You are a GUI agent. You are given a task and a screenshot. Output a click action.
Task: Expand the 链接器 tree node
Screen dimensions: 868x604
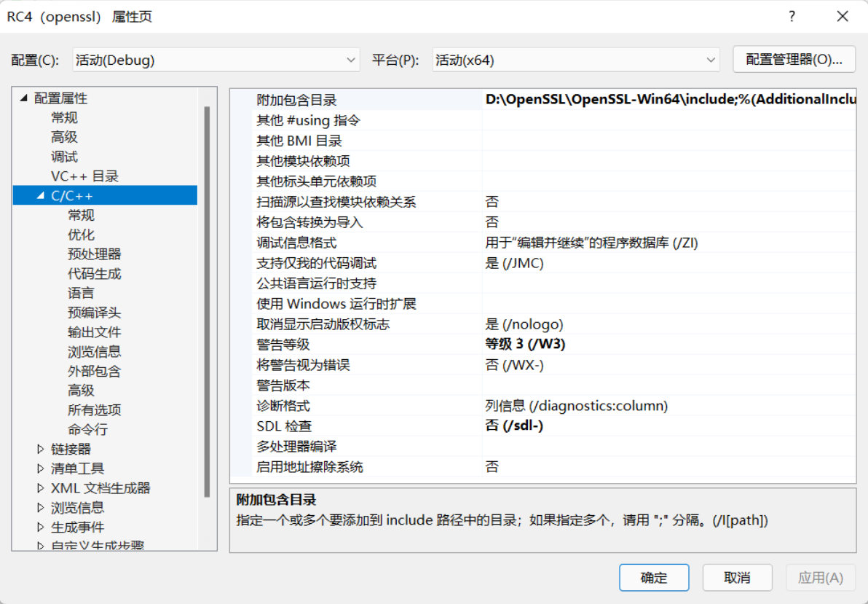(41, 449)
